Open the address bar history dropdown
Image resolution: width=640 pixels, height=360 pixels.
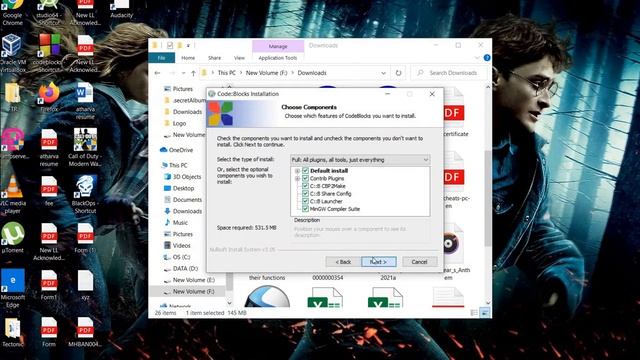click(383, 73)
